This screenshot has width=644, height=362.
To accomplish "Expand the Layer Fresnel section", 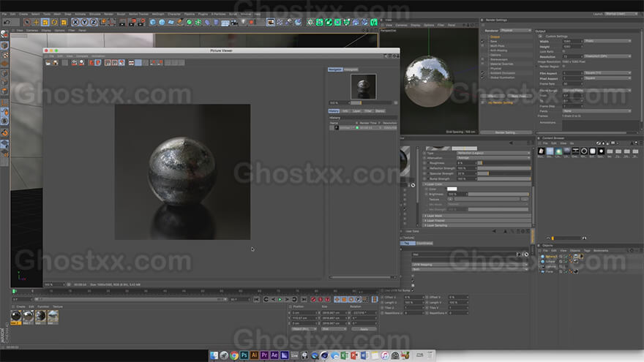I will 476,220.
